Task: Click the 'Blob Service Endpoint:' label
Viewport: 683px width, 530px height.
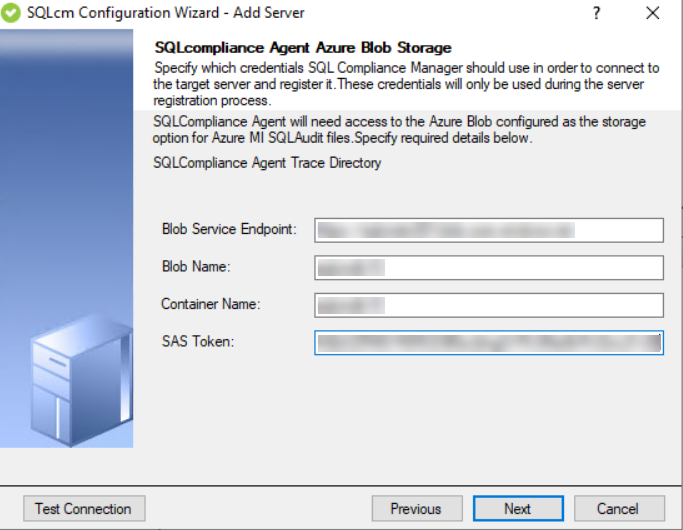Action: click(x=229, y=229)
